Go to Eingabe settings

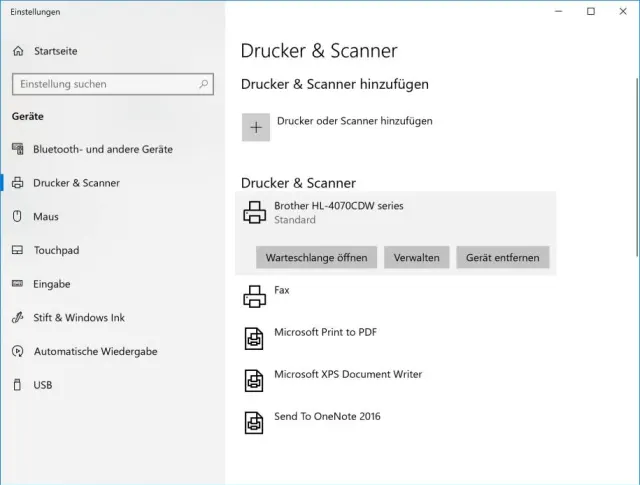51,284
